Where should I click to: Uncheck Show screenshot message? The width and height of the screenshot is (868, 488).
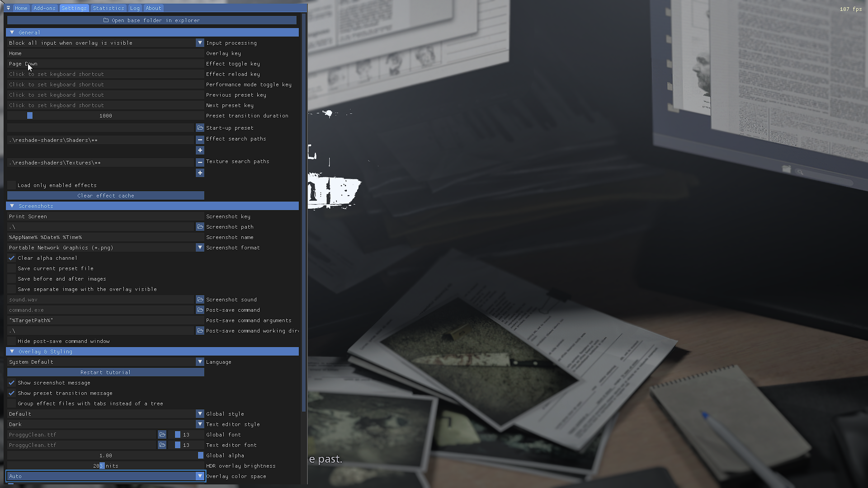tap(12, 383)
